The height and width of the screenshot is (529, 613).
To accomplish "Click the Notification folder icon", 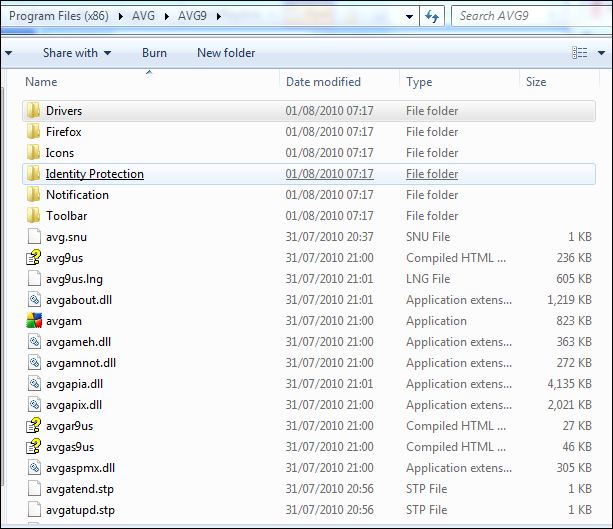I will 34,195.
